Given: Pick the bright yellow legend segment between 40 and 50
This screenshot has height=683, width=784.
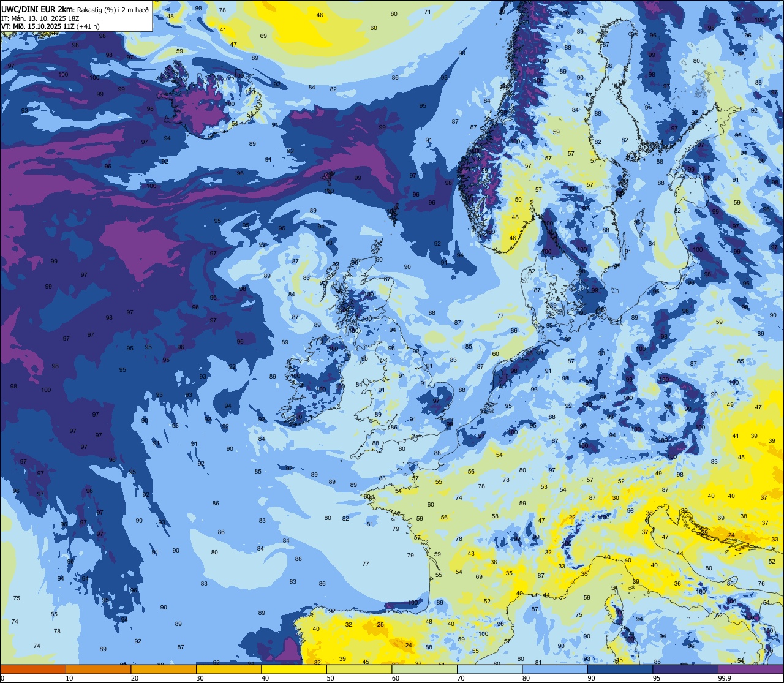Looking at the screenshot, I should click(294, 669).
